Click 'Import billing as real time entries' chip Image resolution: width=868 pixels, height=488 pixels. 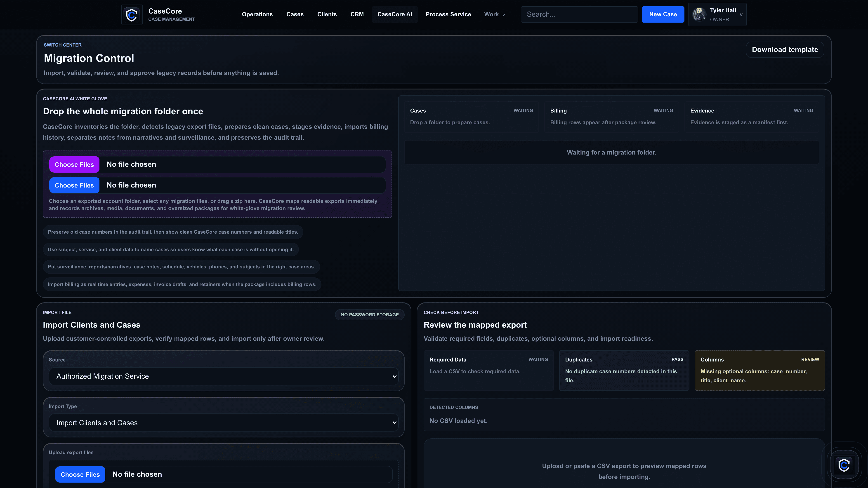[182, 284]
